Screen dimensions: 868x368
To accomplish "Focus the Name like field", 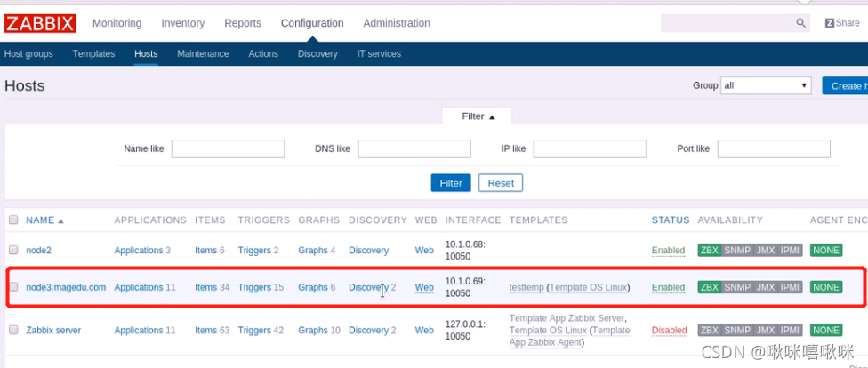I will [228, 148].
